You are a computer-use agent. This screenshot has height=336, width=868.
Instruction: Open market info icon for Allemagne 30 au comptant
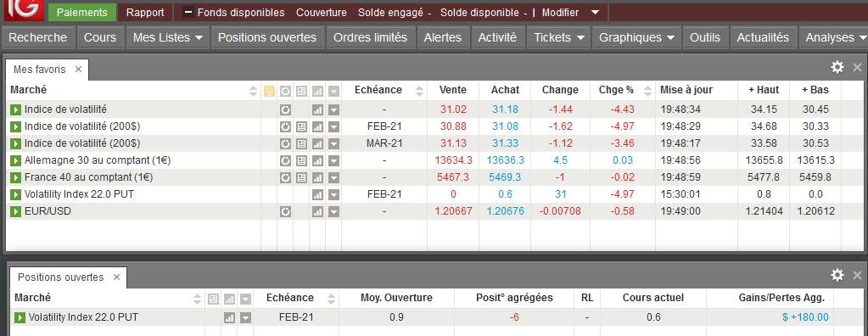[301, 161]
